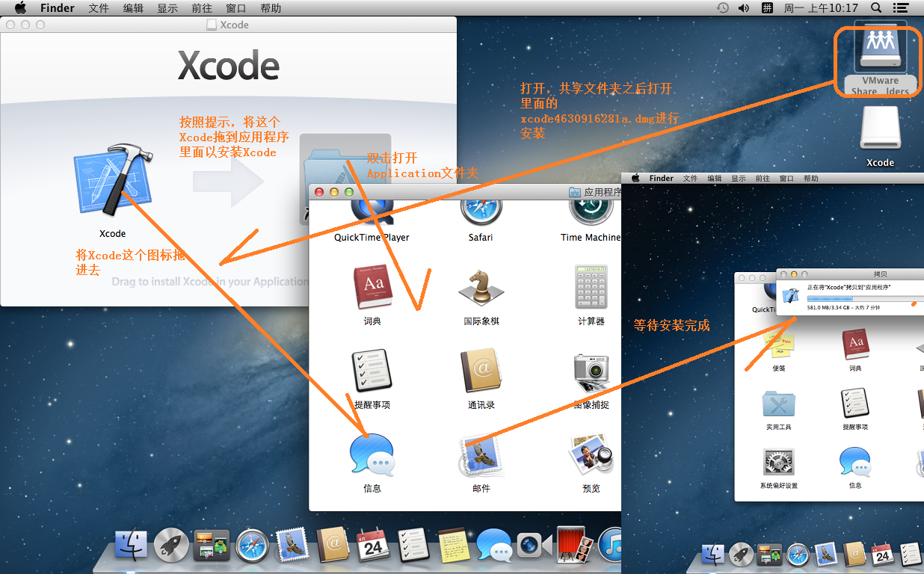Open 帮助 menu in the top menu bar
This screenshot has width=924, height=574.
(271, 8)
